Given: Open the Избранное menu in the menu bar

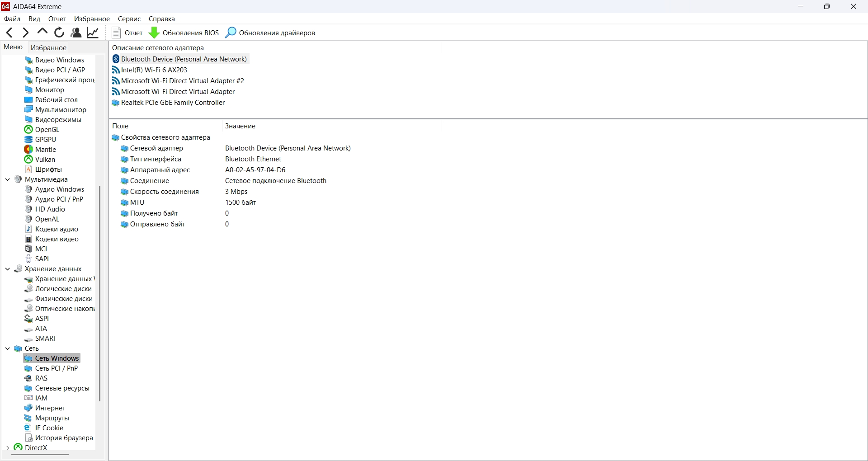Looking at the screenshot, I should [92, 19].
